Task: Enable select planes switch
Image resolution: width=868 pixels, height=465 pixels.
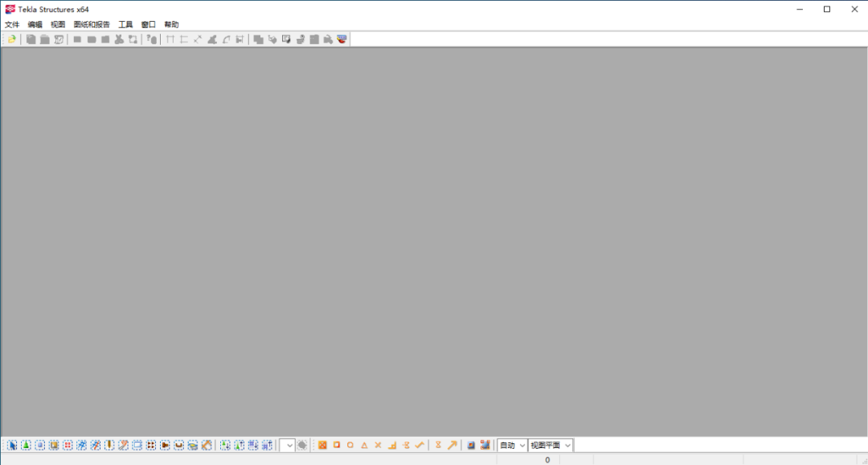Action: [193, 445]
